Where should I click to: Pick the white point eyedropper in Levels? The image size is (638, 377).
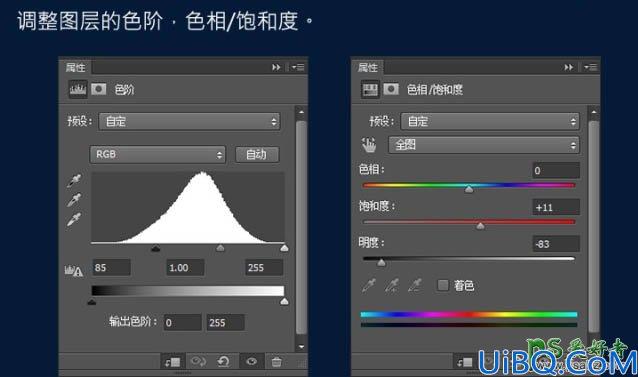coord(74,220)
